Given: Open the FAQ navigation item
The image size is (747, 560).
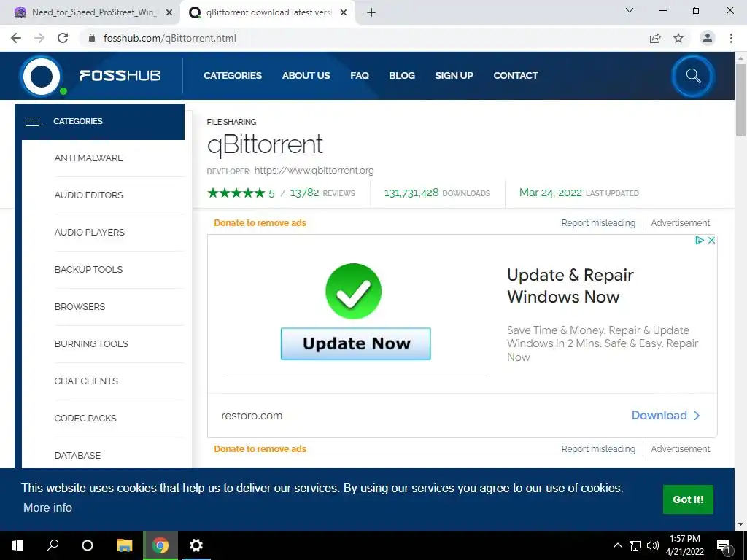Looking at the screenshot, I should [x=360, y=76].
